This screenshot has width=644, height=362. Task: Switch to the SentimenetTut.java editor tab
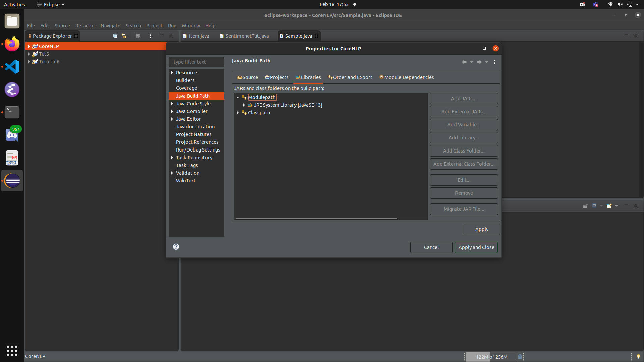coord(247,36)
